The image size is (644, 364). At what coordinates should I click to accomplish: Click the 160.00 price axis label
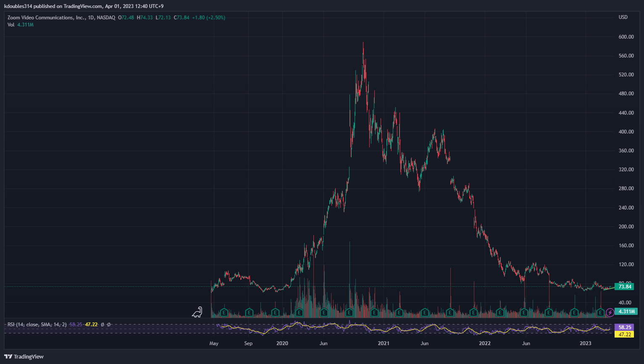626,246
